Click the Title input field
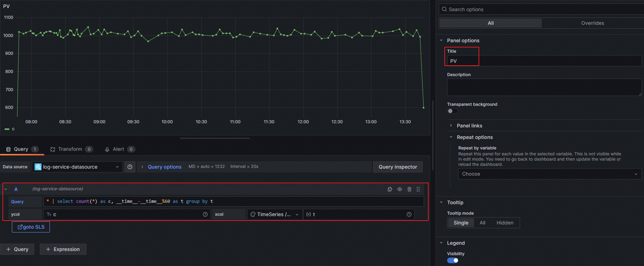This screenshot has width=644, height=266. click(544, 61)
